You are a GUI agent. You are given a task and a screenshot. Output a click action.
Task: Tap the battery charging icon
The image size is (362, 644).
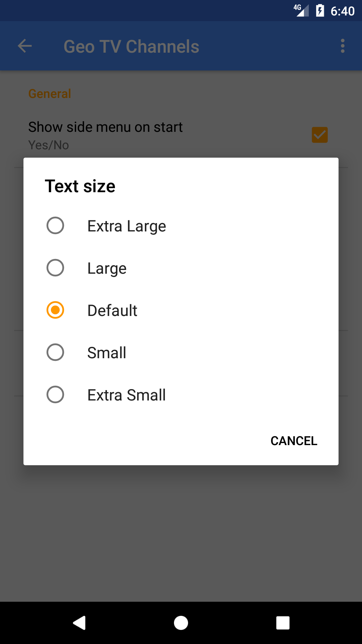[320, 11]
